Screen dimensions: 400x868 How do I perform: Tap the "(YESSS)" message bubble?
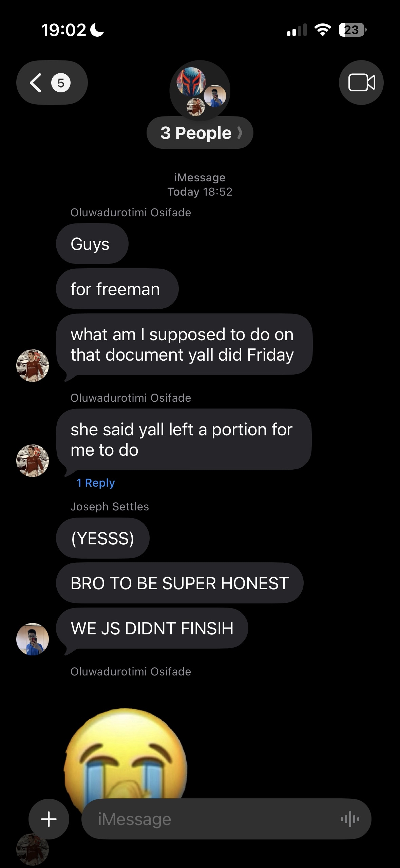103,538
